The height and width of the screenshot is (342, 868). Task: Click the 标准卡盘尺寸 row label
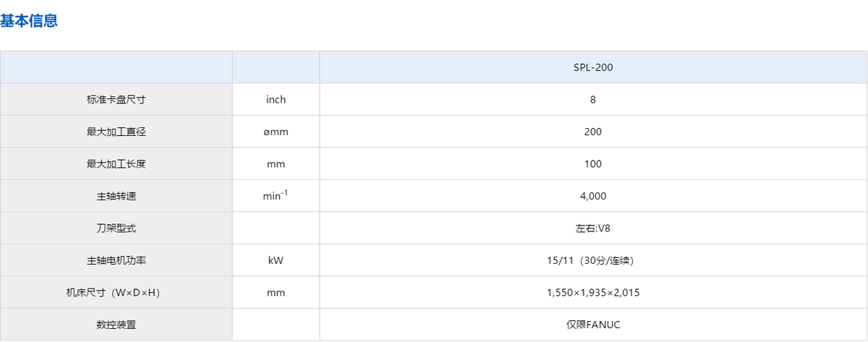116,100
